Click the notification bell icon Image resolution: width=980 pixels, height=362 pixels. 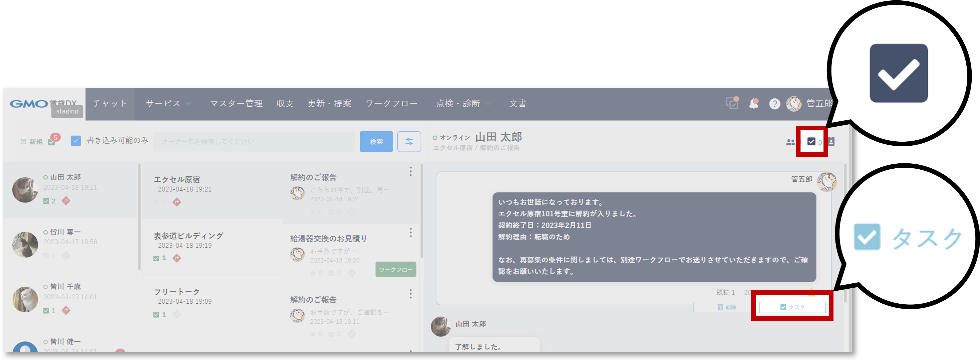[x=753, y=104]
